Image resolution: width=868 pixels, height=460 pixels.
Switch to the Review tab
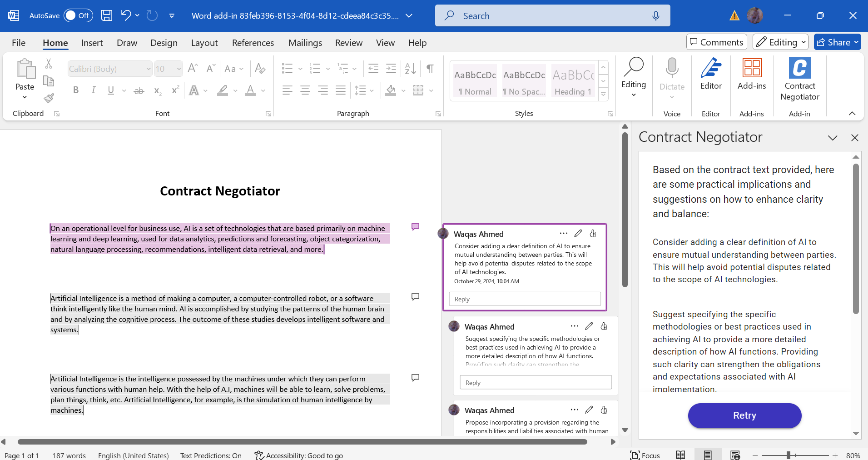(348, 43)
